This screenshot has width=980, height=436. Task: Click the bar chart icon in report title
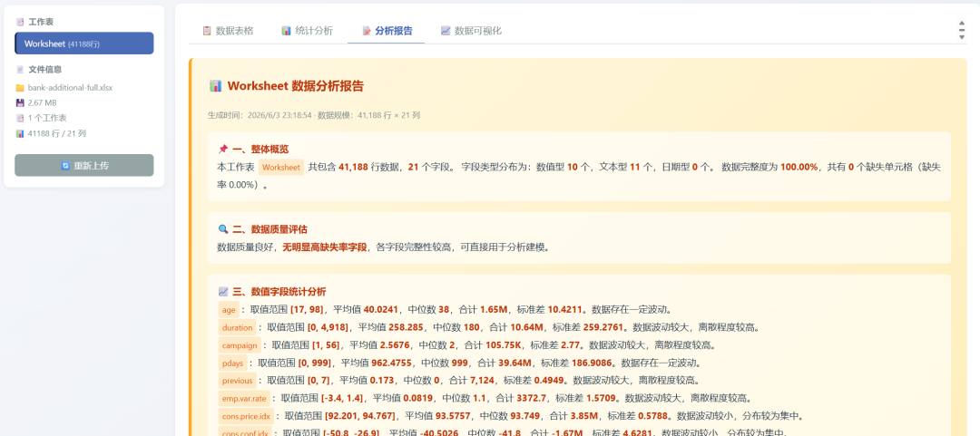tap(216, 86)
